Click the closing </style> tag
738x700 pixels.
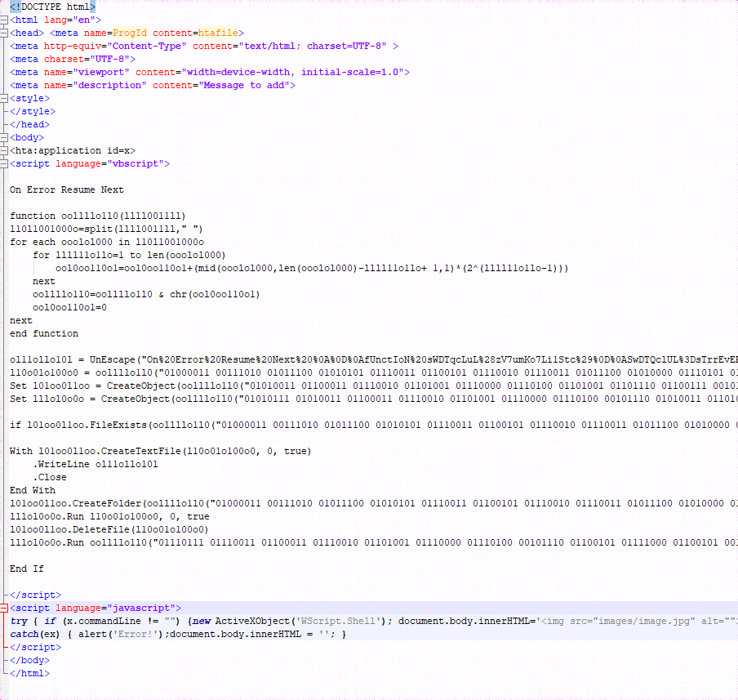pyautogui.click(x=33, y=112)
